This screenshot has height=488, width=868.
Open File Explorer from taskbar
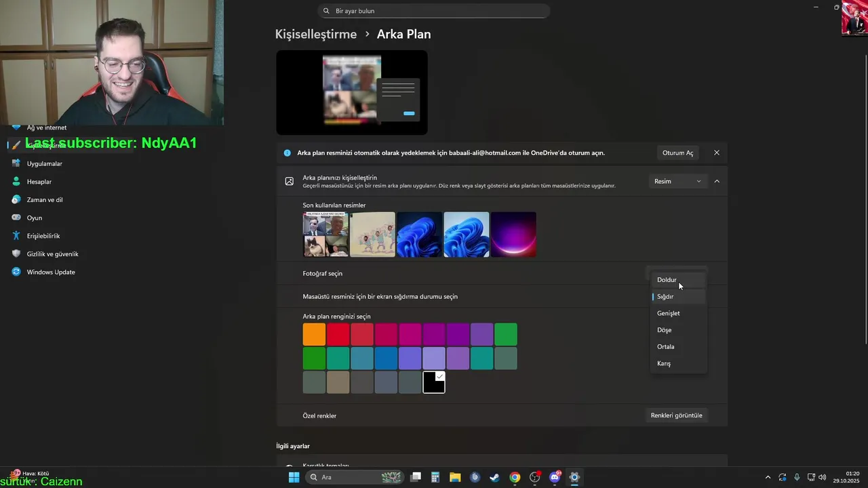pyautogui.click(x=455, y=477)
